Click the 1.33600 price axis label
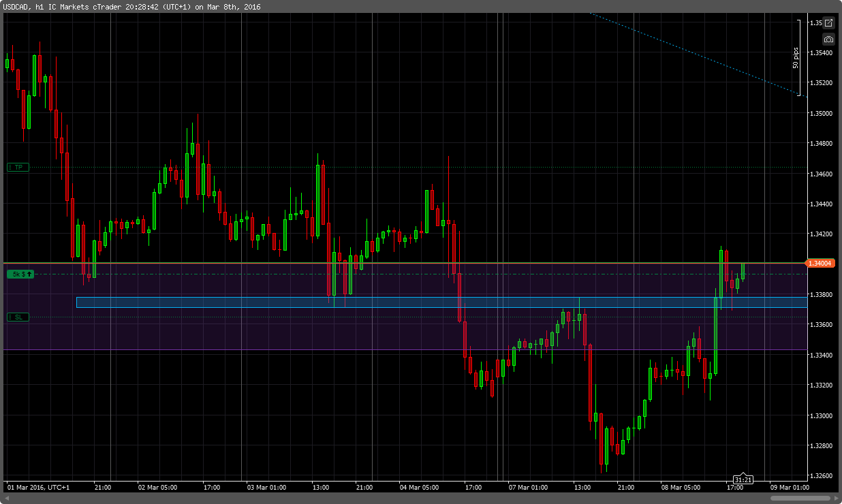Image resolution: width=842 pixels, height=504 pixels. (x=822, y=325)
